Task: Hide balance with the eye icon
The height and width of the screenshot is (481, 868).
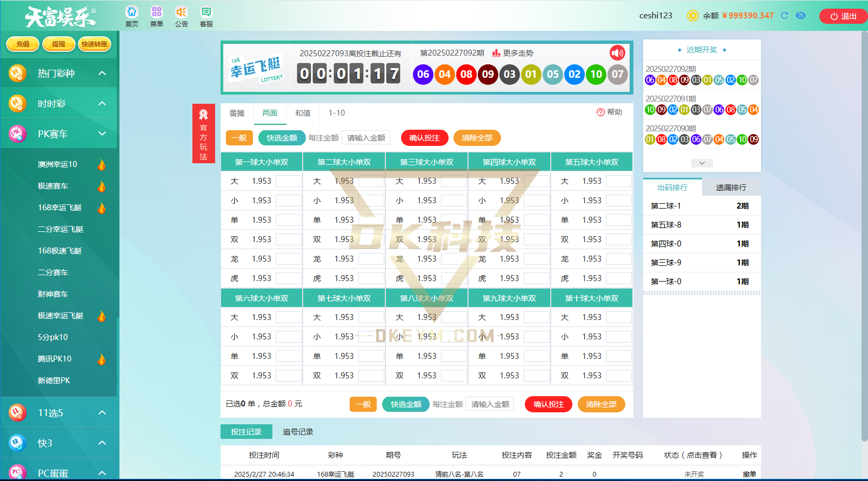Action: click(801, 16)
